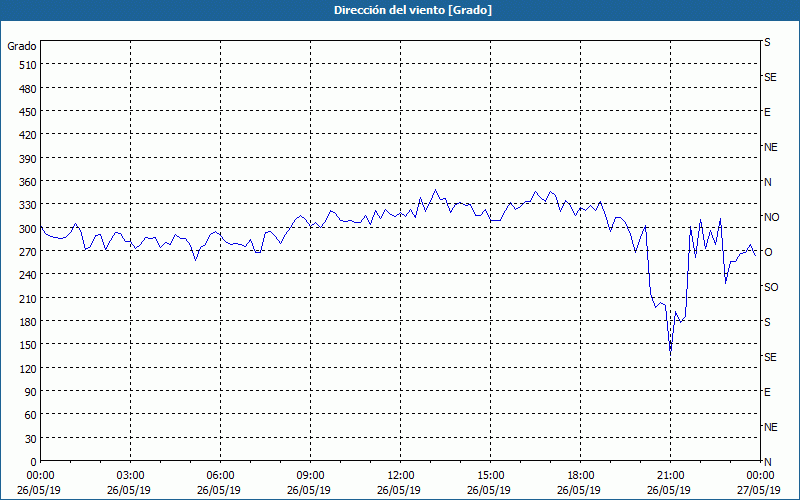The width and height of the screenshot is (800, 500).
Task: Click the "Grado" y-axis unit label
Action: [22, 46]
